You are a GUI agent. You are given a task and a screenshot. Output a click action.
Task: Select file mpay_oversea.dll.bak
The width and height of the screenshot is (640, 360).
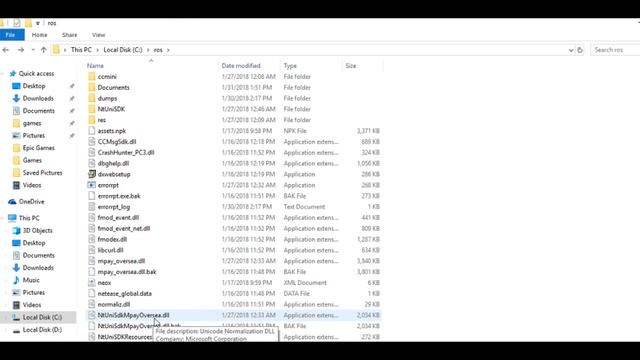(x=127, y=272)
